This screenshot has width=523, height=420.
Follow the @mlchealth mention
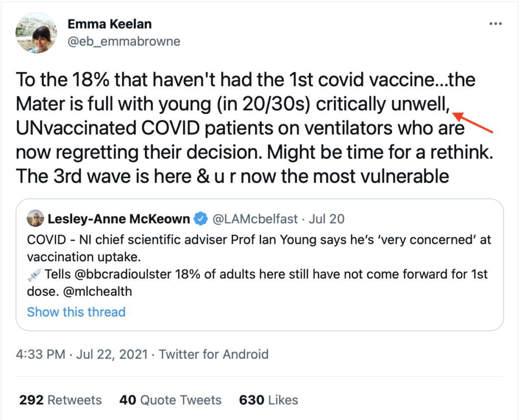(x=97, y=291)
